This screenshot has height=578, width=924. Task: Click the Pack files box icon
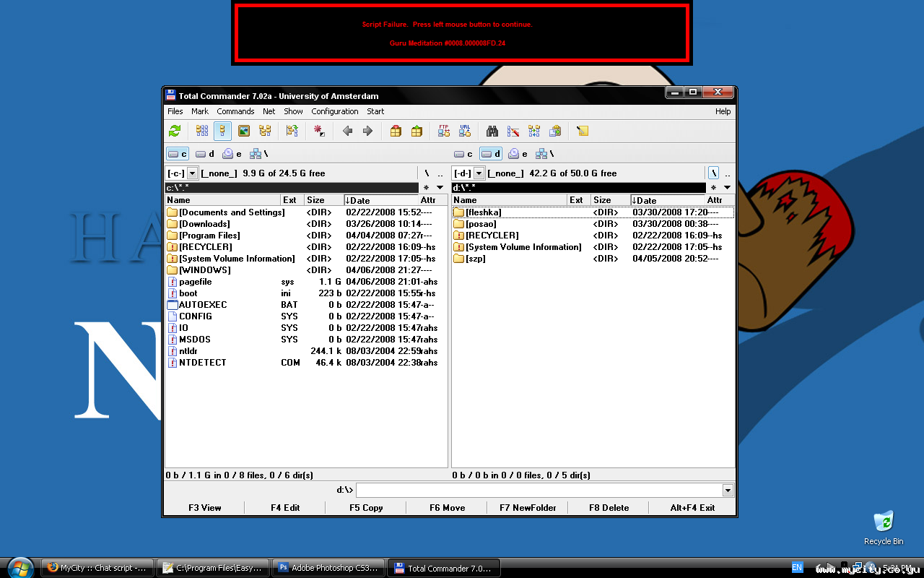click(396, 131)
